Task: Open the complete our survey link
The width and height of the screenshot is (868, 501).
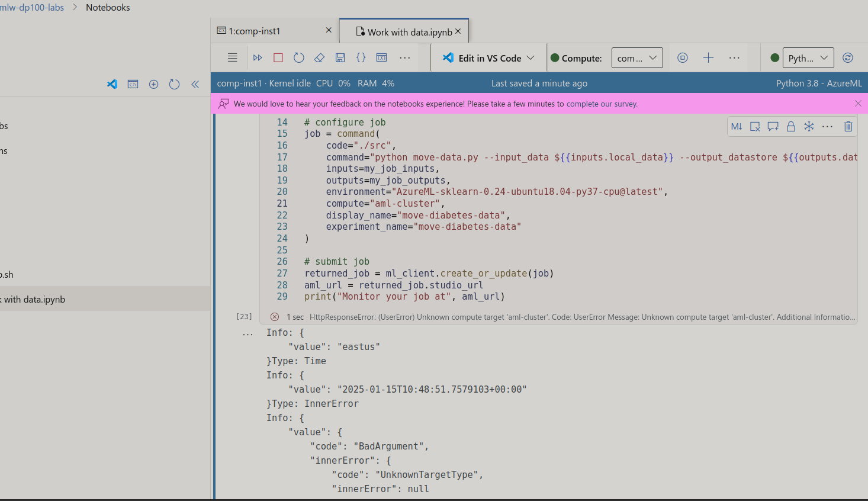Action: (602, 104)
